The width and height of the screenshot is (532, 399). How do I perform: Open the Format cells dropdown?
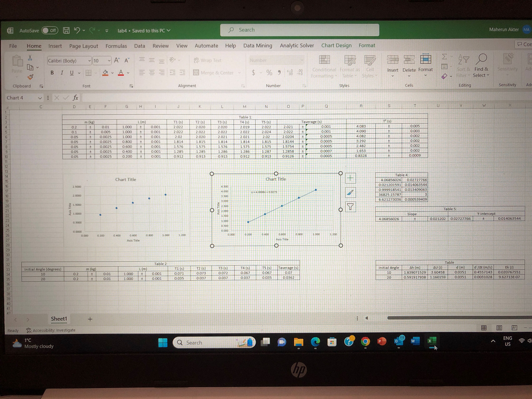(426, 65)
